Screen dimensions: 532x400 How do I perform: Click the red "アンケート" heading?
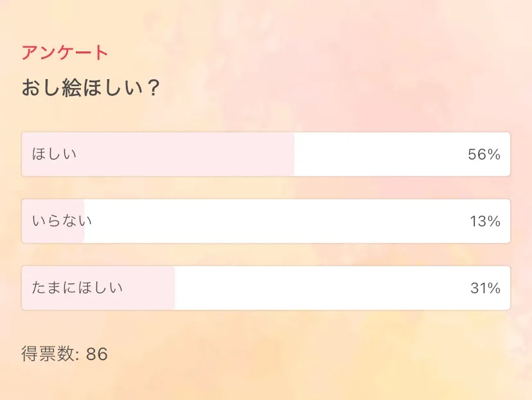point(65,53)
